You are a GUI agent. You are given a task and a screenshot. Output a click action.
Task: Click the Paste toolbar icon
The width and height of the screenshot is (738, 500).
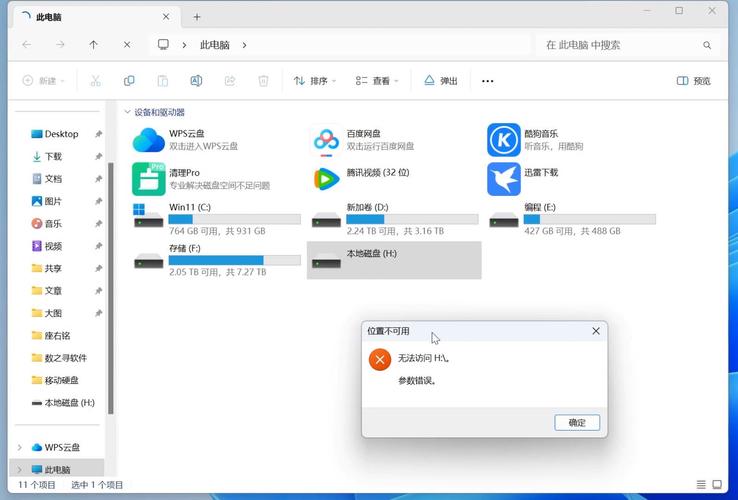point(162,81)
